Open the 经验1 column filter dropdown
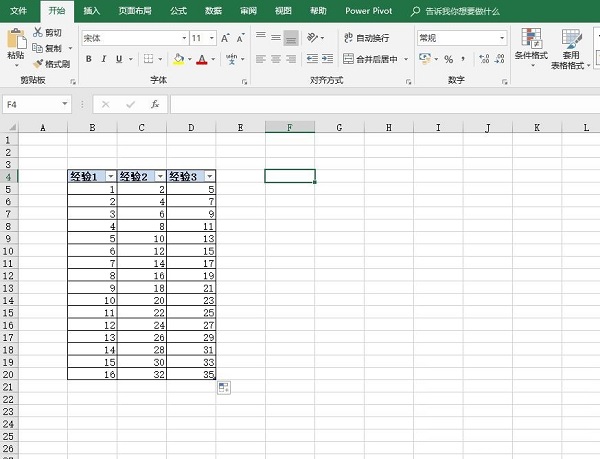Image resolution: width=600 pixels, height=459 pixels. [x=109, y=176]
